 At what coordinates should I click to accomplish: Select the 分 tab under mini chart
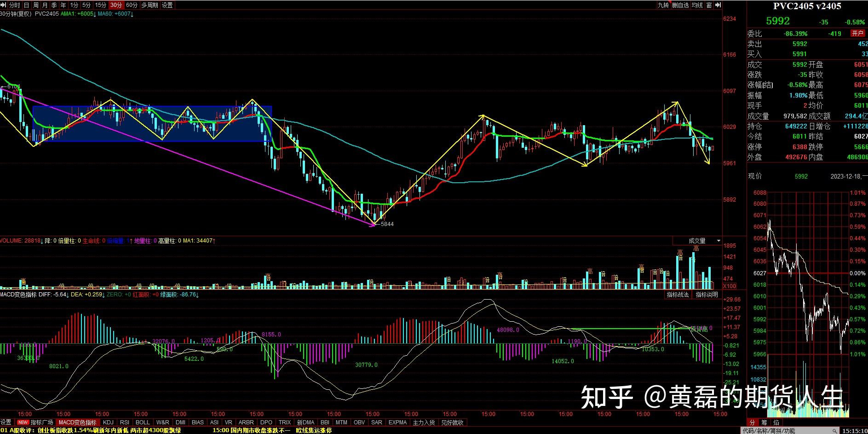pyautogui.click(x=753, y=422)
